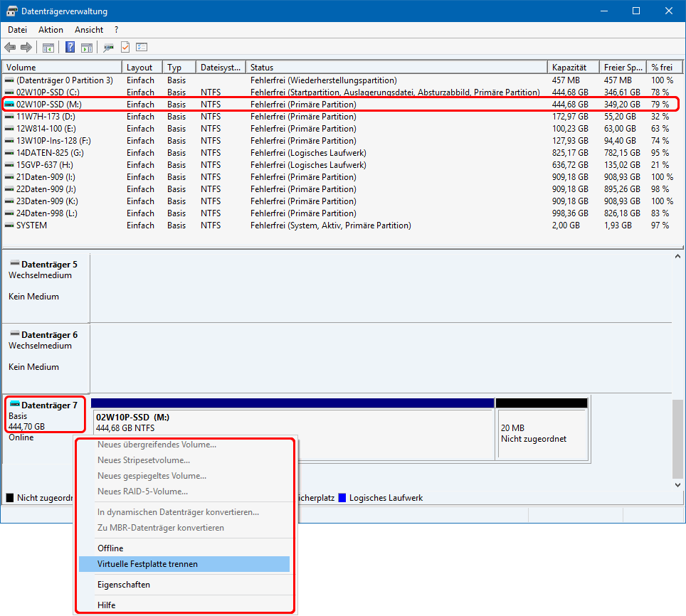Image resolution: width=686 pixels, height=616 pixels.
Task: Open the Datei menu
Action: point(17,30)
